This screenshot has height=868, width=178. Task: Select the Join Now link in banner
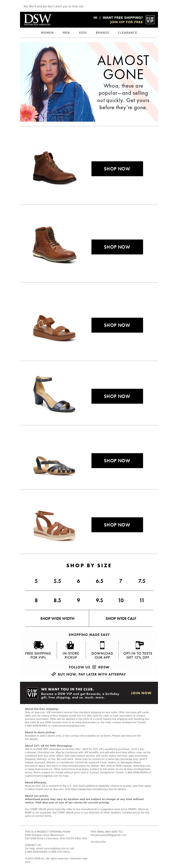point(141,693)
